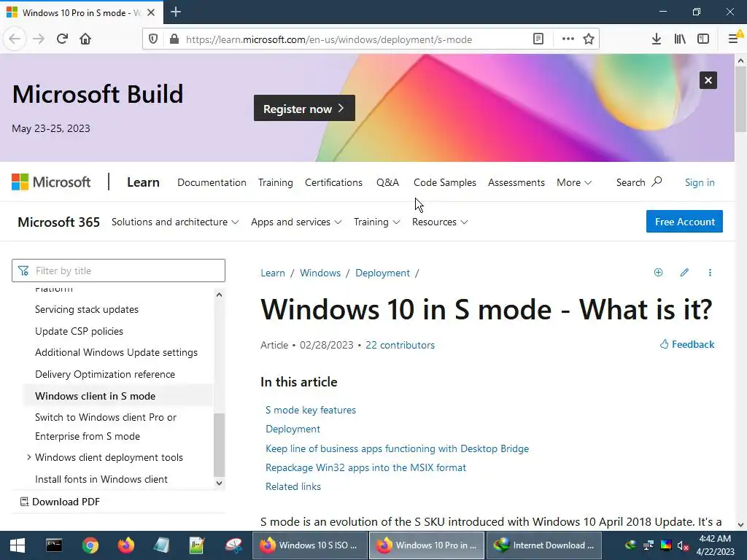Expand Windows client deployment tools node
The image size is (747, 560).
pyautogui.click(x=28, y=457)
